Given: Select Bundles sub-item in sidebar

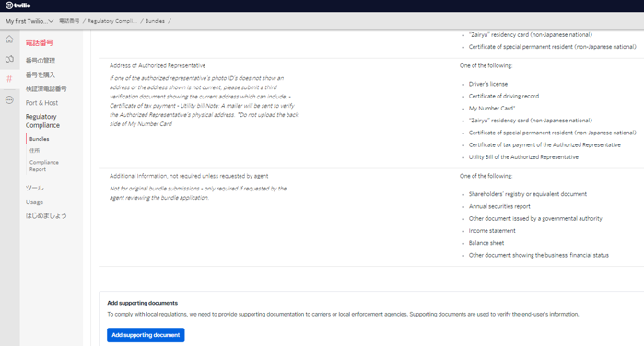Looking at the screenshot, I should [x=39, y=139].
